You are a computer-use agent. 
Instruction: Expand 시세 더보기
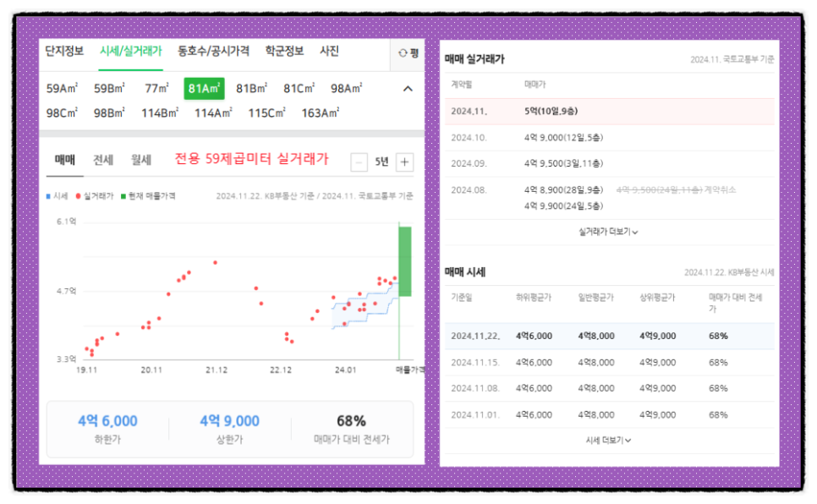click(x=608, y=441)
